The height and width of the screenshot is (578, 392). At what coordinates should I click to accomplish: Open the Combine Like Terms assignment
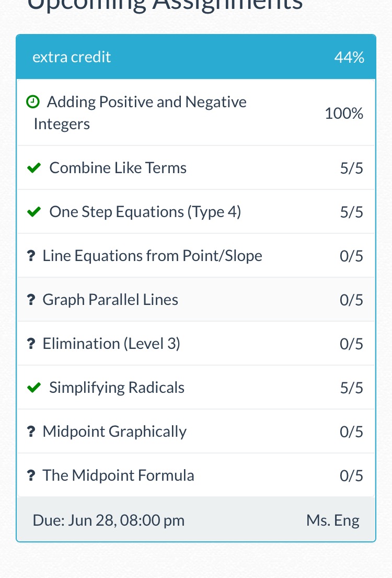(196, 168)
